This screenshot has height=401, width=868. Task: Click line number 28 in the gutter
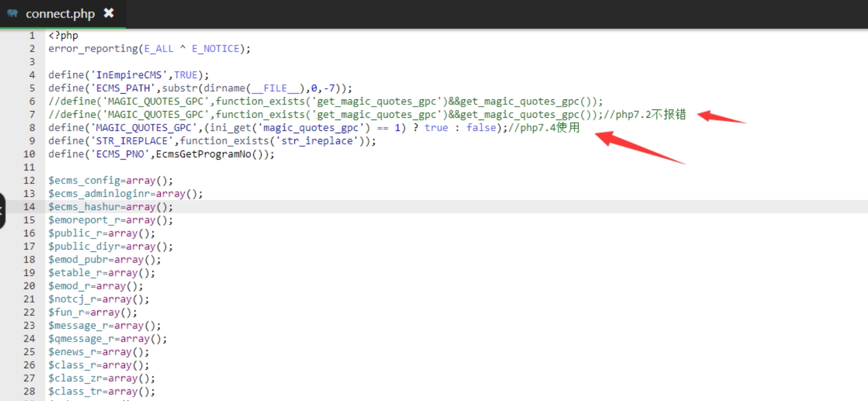[29, 391]
